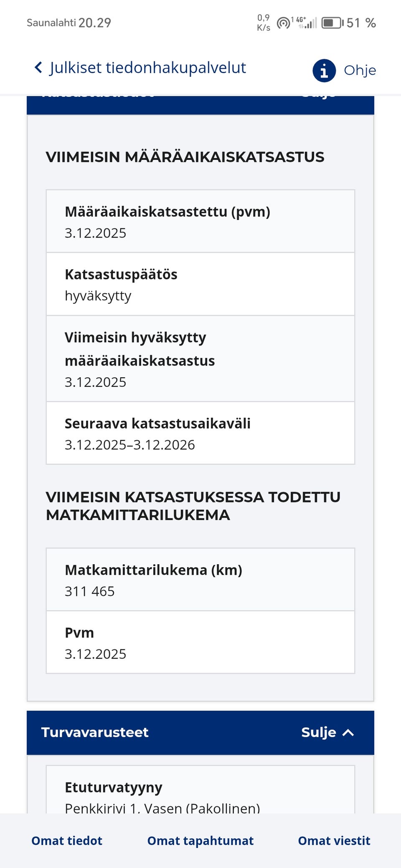Switch to Omat viestit
The image size is (401, 868).
[x=334, y=840]
